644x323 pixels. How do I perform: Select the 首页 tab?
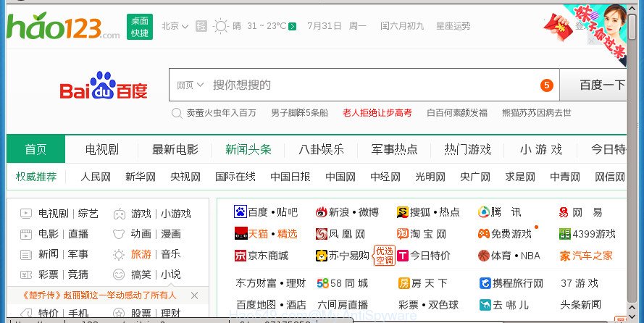click(35, 149)
